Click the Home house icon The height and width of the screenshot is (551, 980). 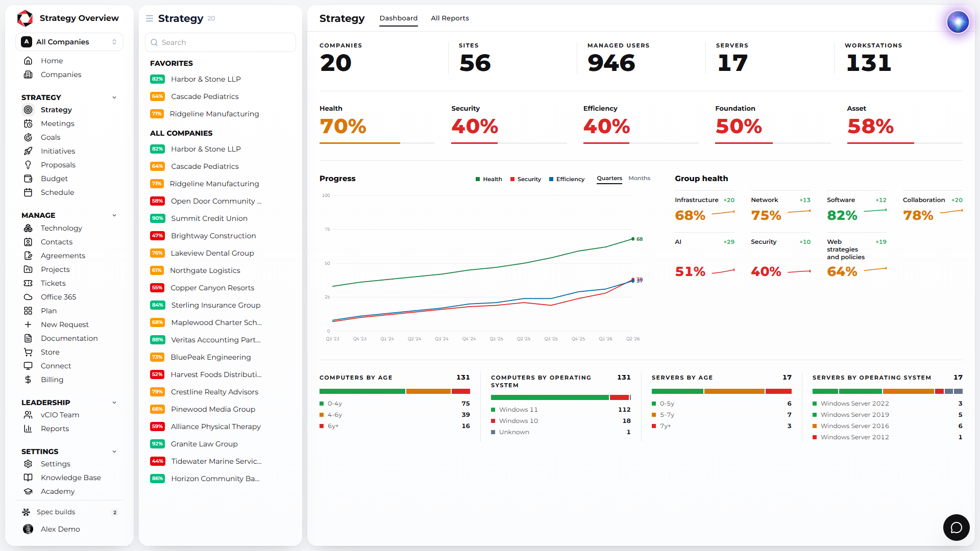pos(28,61)
